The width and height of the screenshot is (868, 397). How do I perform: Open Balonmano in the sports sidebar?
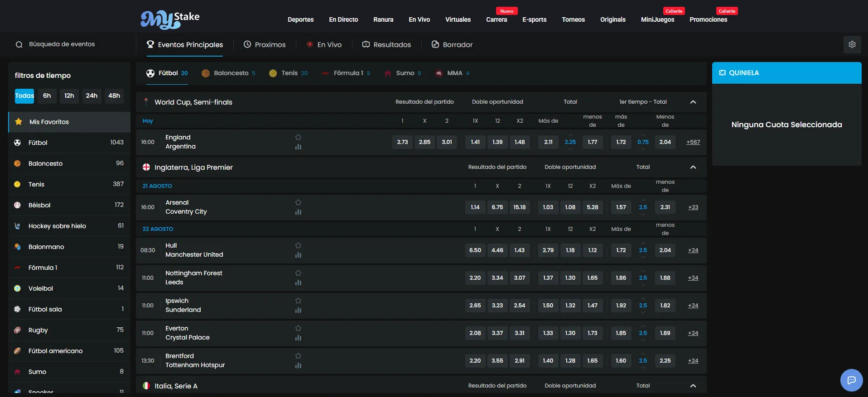click(69, 247)
